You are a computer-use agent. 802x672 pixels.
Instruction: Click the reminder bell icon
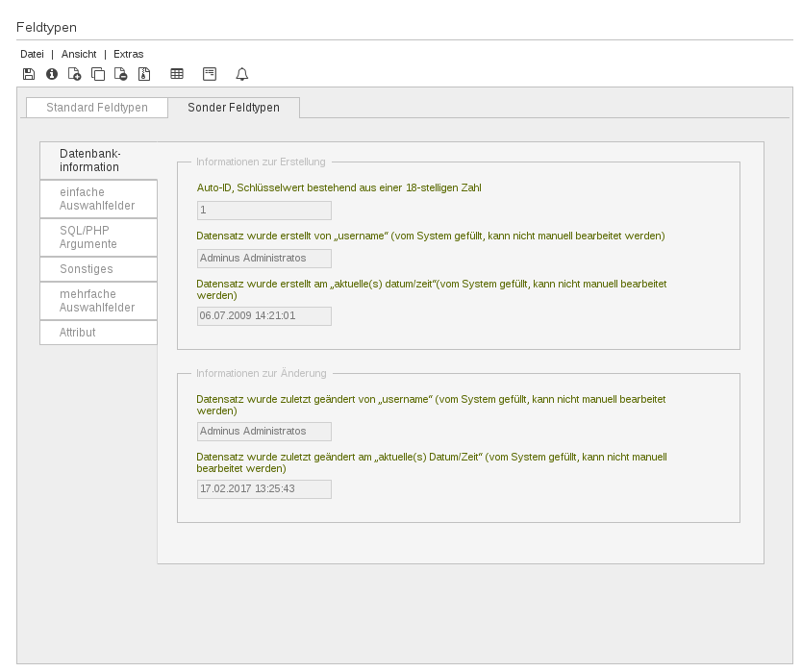242,74
